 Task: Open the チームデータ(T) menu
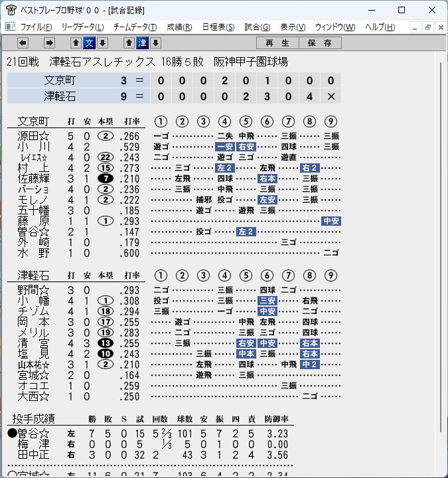[135, 27]
